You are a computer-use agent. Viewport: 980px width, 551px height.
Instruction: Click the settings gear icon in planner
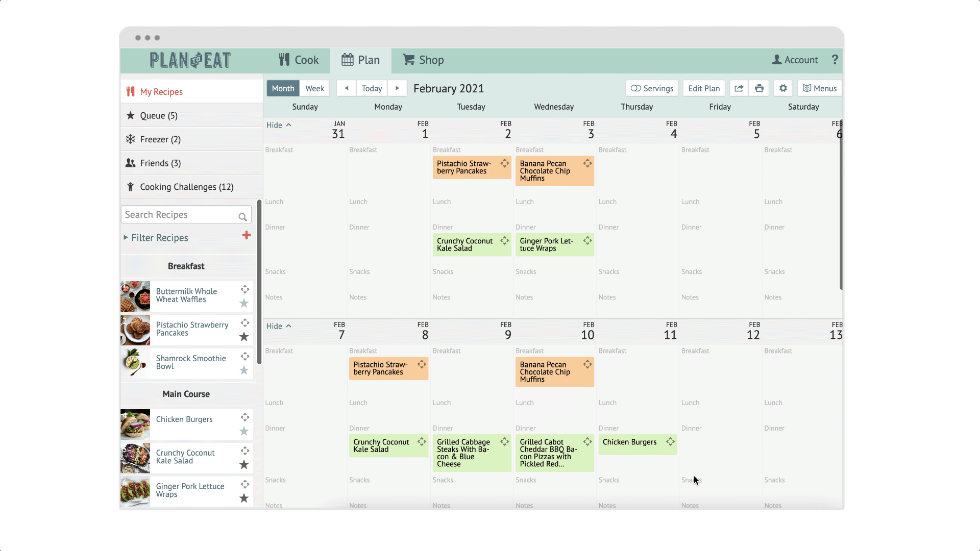783,88
